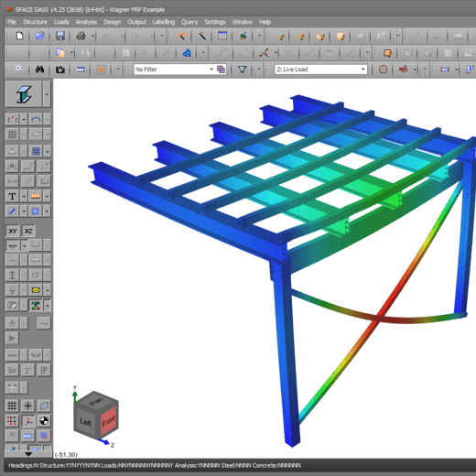Click the side toolbar scroll-down arrow
Viewport: 476px width, 476px height.
(x=28, y=454)
